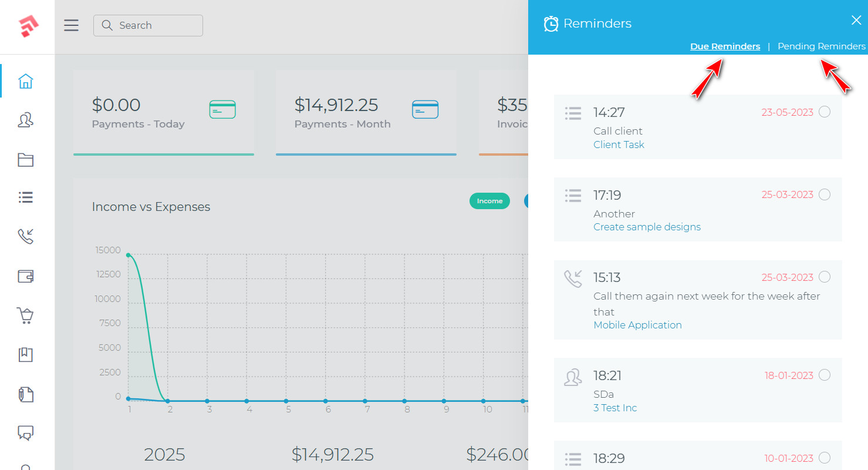Open the chat bubbles icon in sidebar
This screenshot has width=868, height=470.
[x=25, y=433]
